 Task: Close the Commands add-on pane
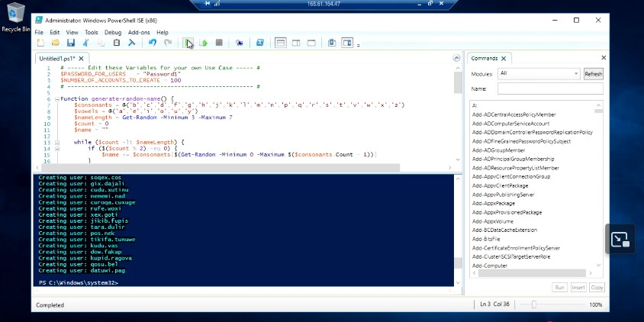point(604,58)
